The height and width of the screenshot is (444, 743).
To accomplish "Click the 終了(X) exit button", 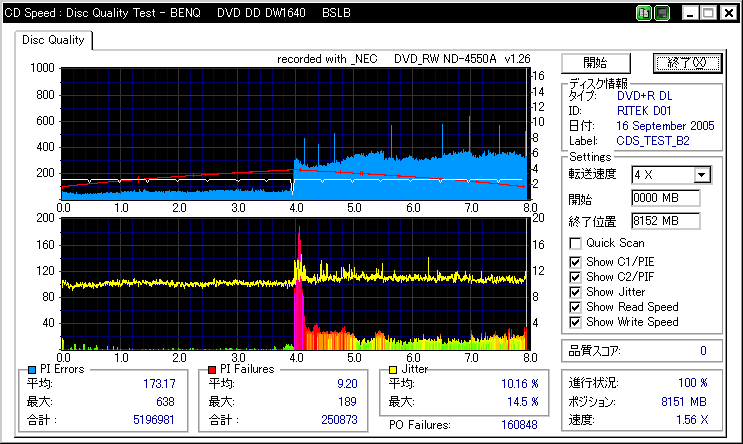I will pyautogui.click(x=687, y=63).
